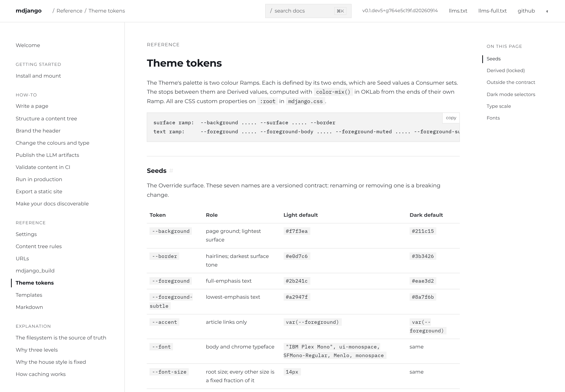Jump to Seeds in On This Page
The height and width of the screenshot is (392, 565).
(494, 59)
